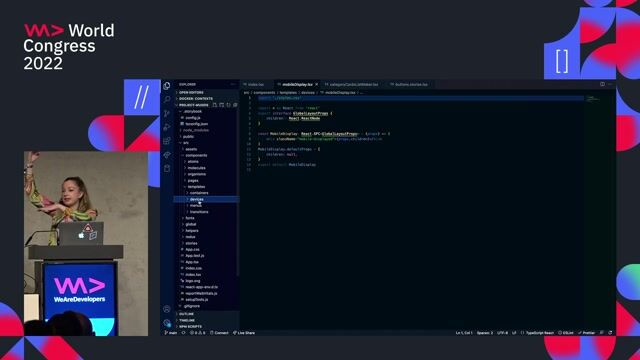Click the New Folder icon in explorer header

tap(222, 105)
